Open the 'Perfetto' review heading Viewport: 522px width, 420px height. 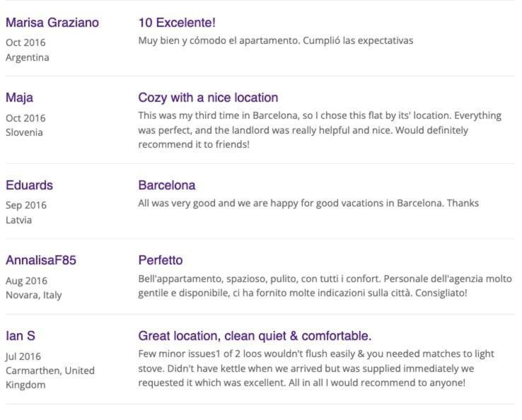tap(161, 260)
